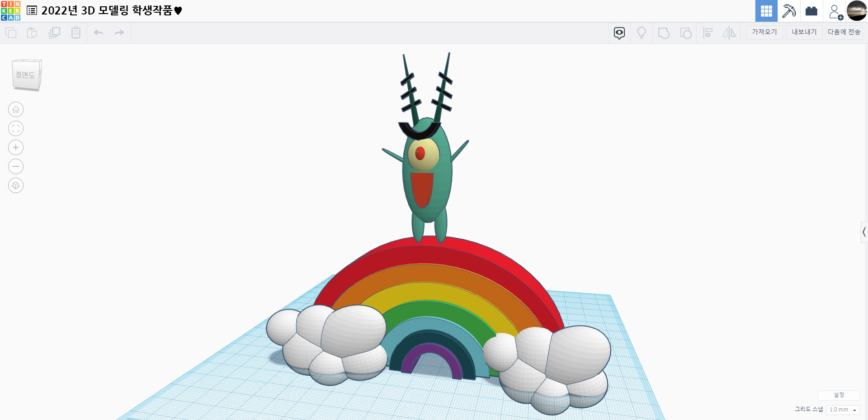Open the design list icon beside title

coord(32,10)
